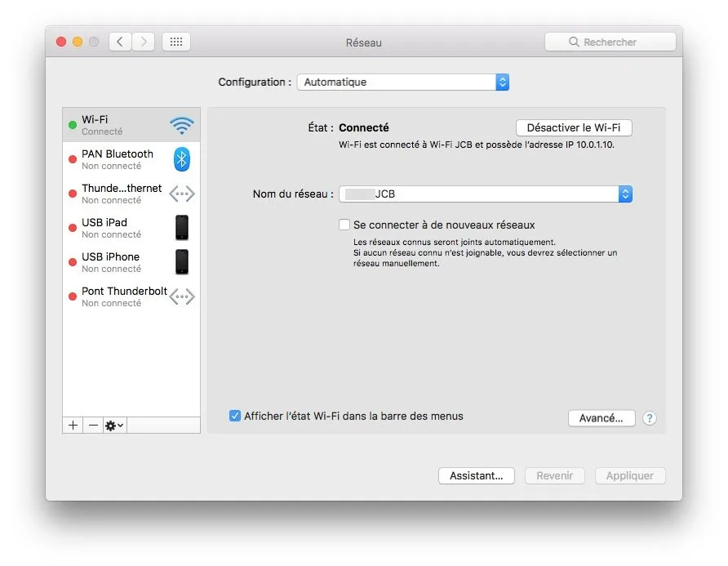Select the Thunde...thernet service

122,193
